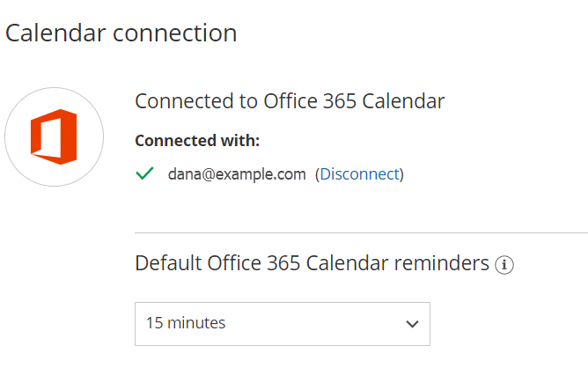The height and width of the screenshot is (390, 588).
Task: Click the horizontal divider above reminders section
Action: (361, 232)
